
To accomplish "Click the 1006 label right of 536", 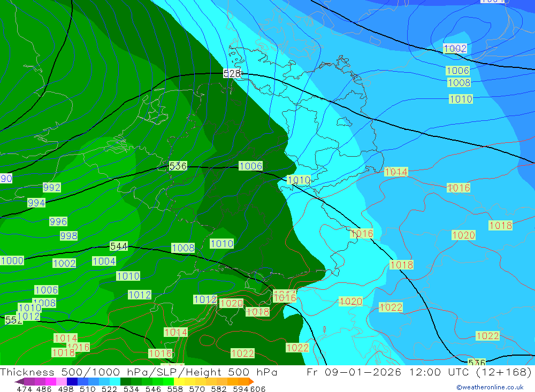I will (x=251, y=166).
